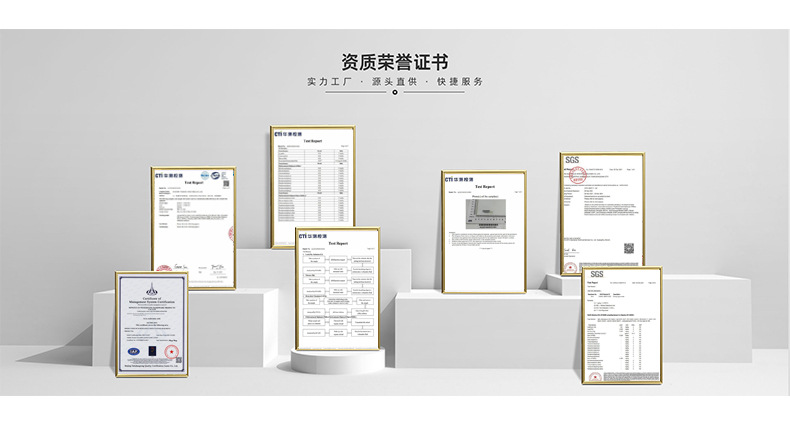Open the CTI report with sample photo
The width and height of the screenshot is (790, 439).
484,232
